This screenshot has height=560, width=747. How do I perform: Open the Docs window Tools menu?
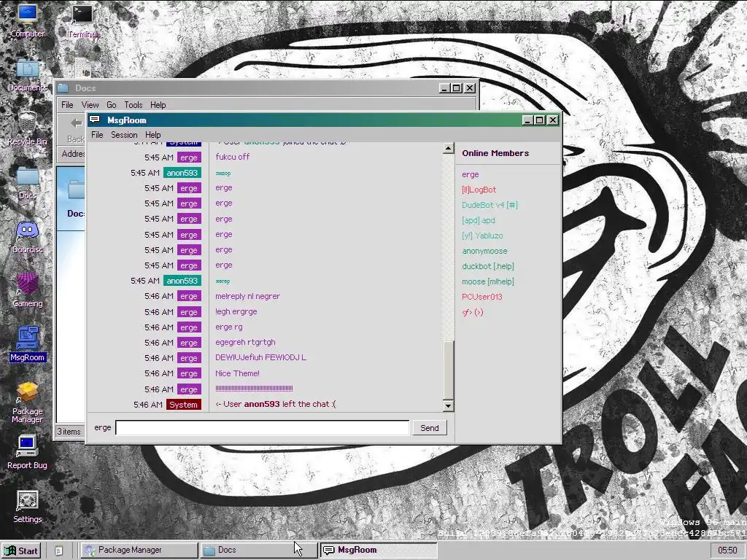[133, 105]
